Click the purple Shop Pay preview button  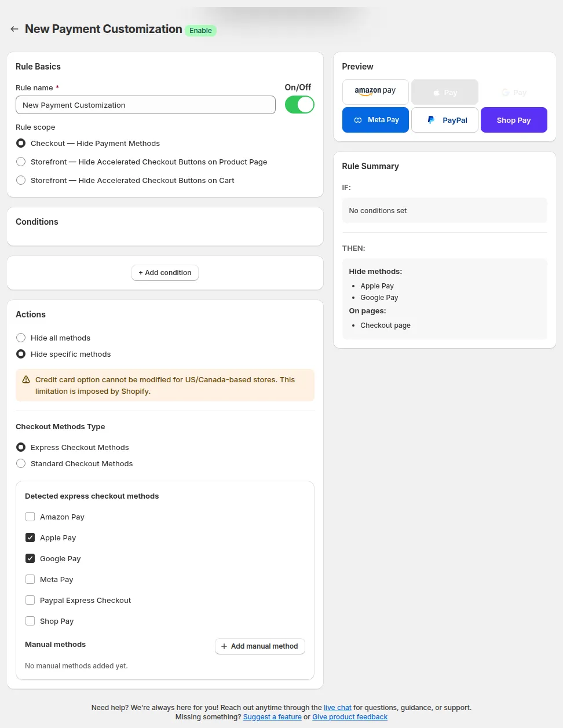coord(514,120)
